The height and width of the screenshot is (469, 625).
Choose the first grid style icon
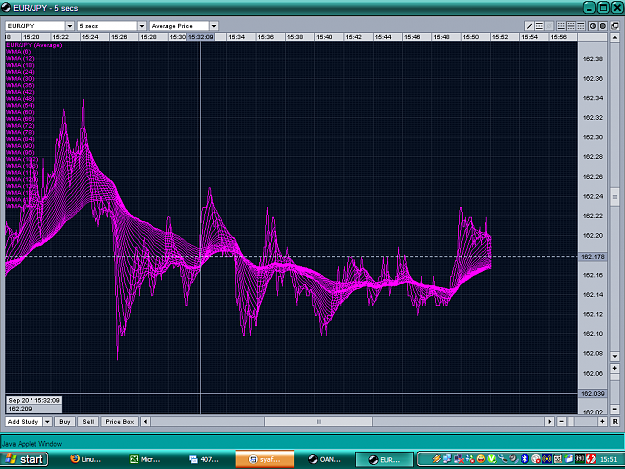(x=561, y=26)
